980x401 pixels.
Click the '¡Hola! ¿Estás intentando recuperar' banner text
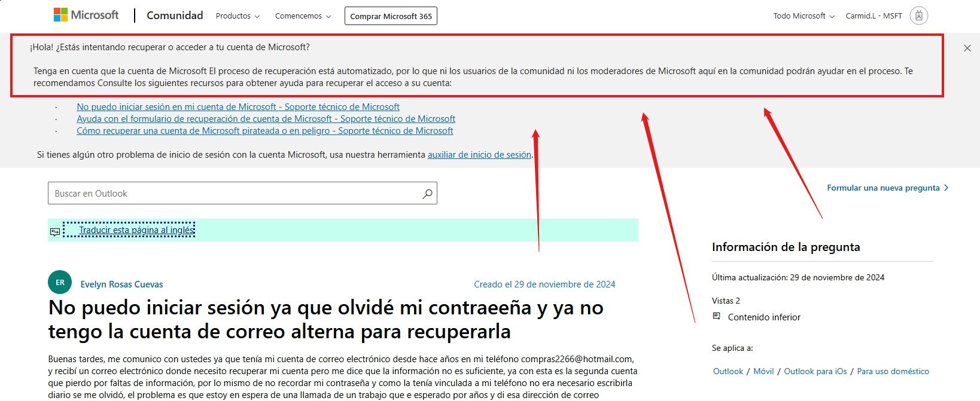click(170, 47)
